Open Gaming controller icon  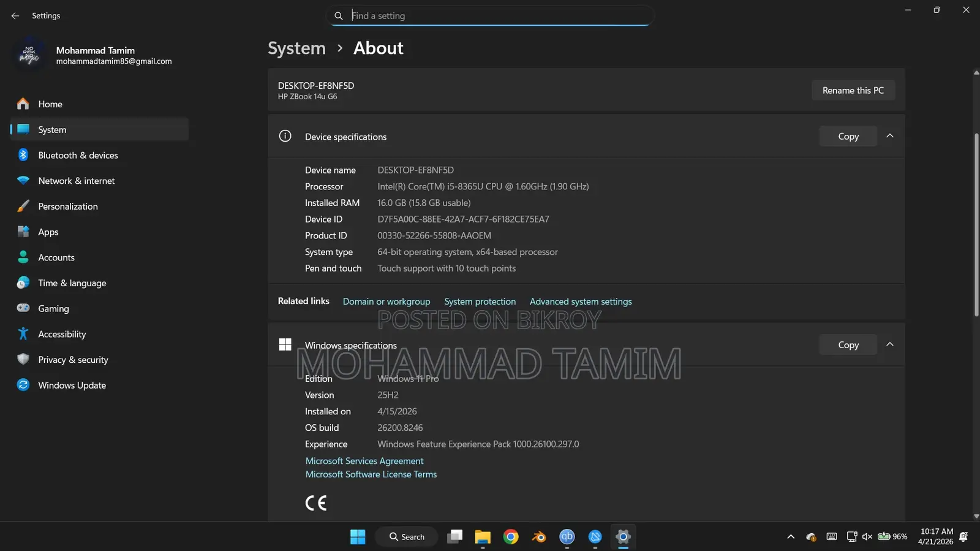tap(23, 308)
